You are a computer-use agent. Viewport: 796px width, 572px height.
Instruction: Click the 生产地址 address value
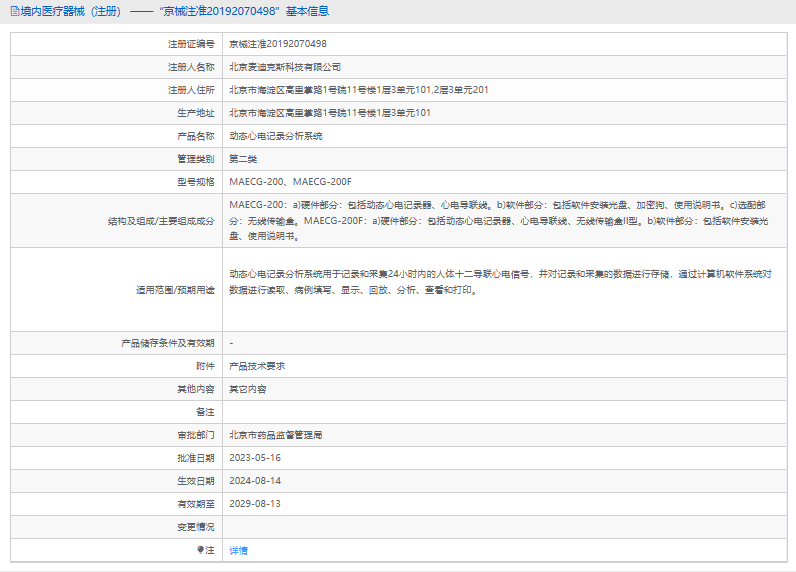tap(330, 113)
